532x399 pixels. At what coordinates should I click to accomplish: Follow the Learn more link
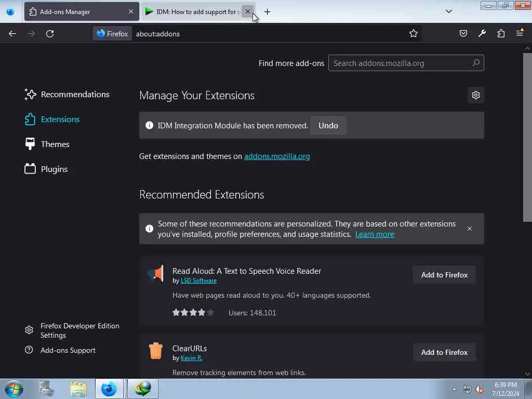click(375, 234)
